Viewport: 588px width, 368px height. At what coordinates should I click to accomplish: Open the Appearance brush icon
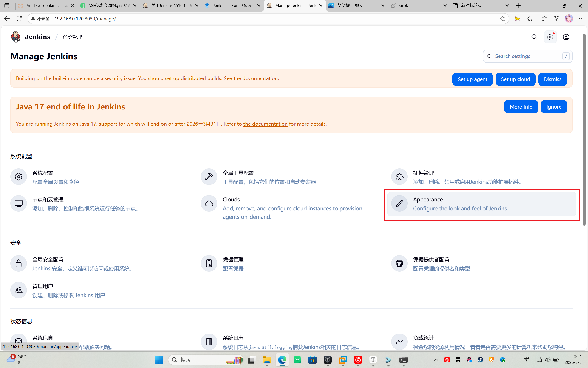coord(399,203)
